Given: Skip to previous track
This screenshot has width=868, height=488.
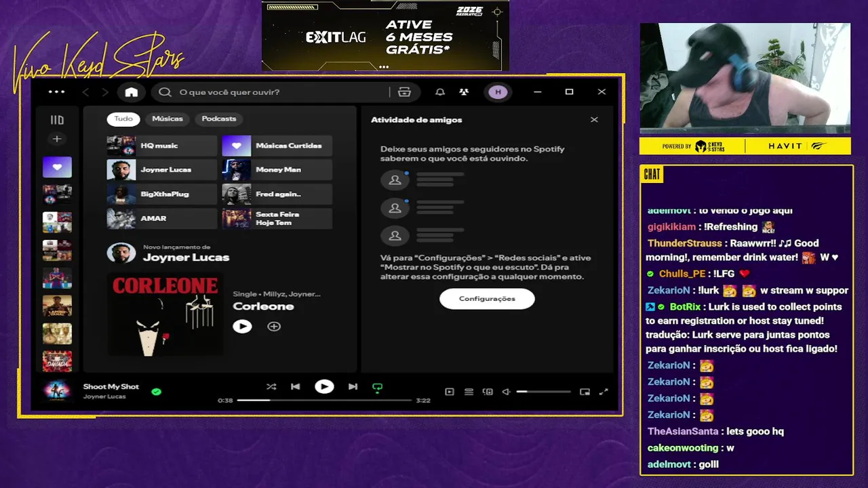Looking at the screenshot, I should [295, 387].
